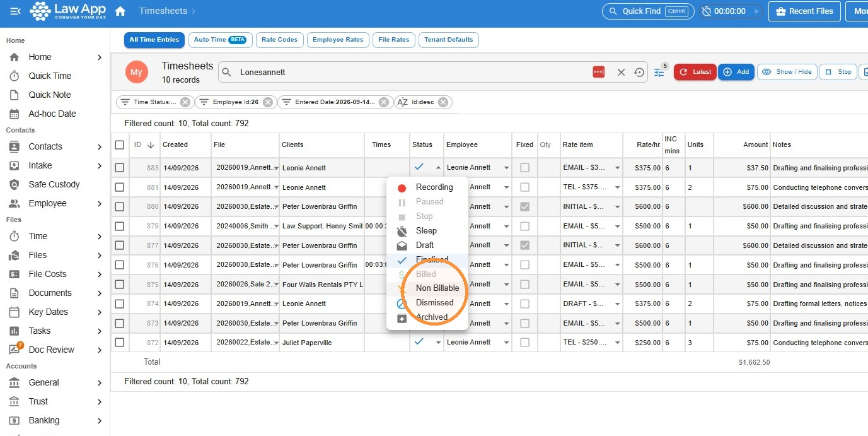868x436 pixels.
Task: Click the blue Add button
Action: [x=736, y=72]
